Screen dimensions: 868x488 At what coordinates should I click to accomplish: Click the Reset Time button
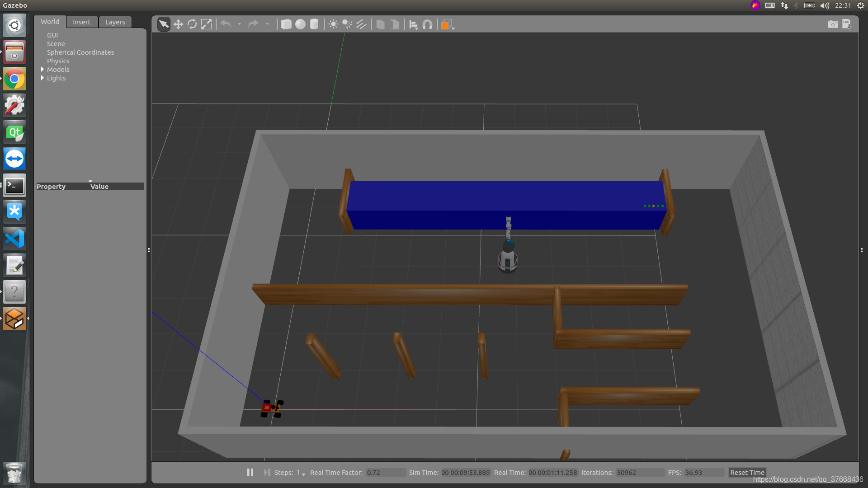click(x=747, y=472)
